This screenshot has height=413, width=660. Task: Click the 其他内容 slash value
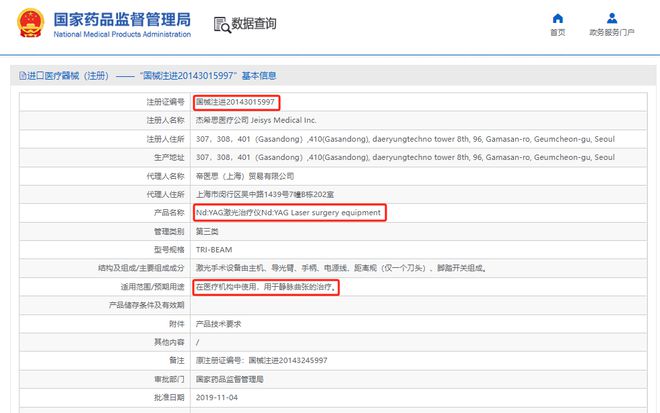tap(197, 342)
